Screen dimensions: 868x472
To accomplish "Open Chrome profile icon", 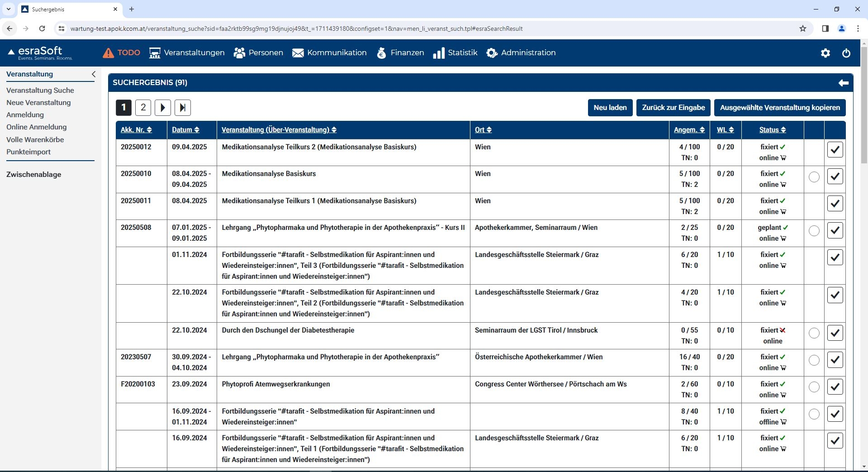I will coord(842,29).
